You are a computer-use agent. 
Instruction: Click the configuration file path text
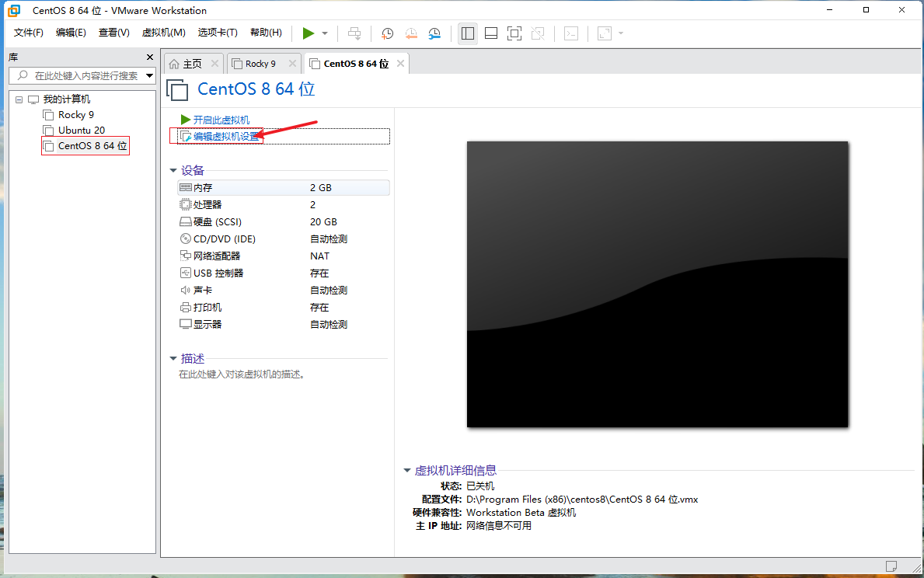pos(581,499)
